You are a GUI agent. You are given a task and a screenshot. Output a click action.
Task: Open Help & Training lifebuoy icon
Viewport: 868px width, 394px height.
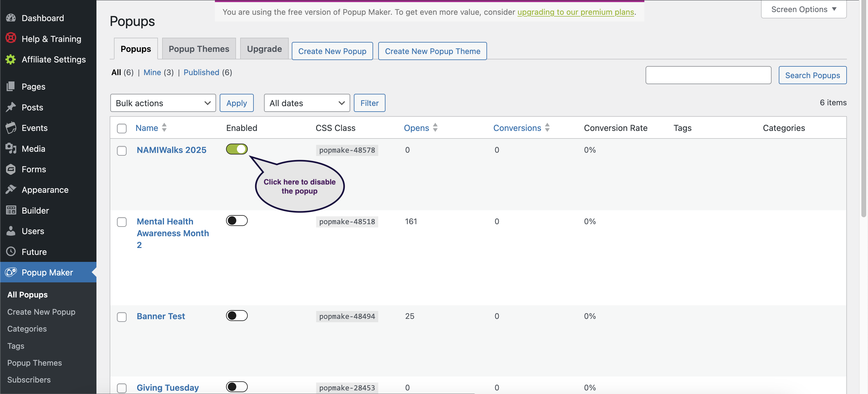pyautogui.click(x=11, y=38)
